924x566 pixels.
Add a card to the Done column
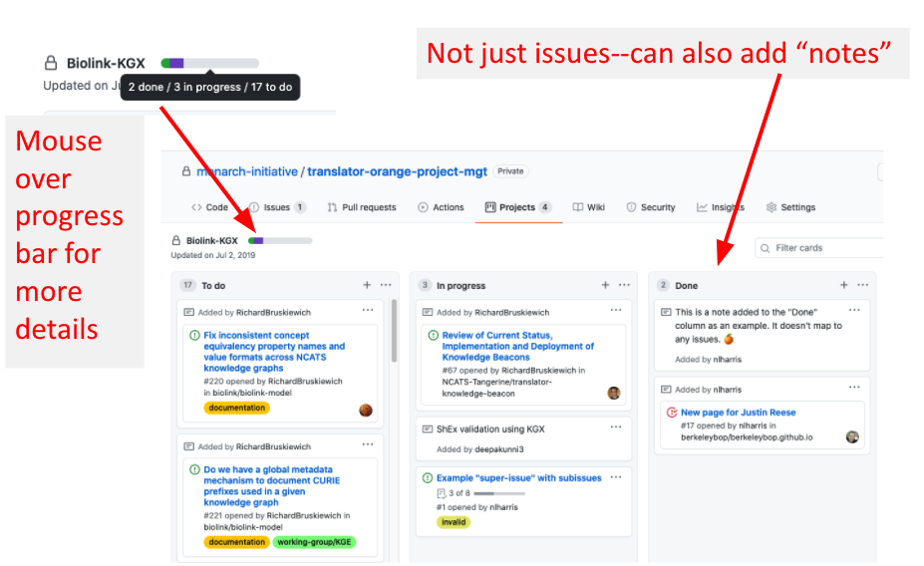pos(844,285)
